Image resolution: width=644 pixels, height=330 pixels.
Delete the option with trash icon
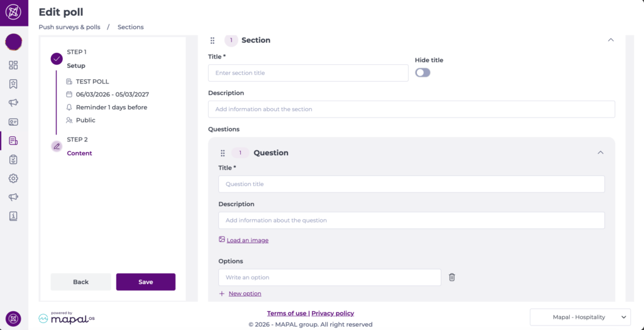(452, 277)
